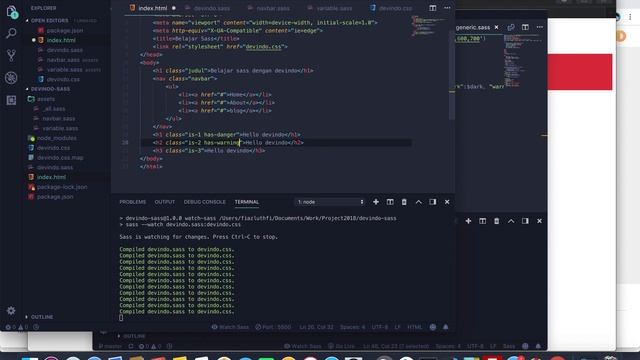Image resolution: width=640 pixels, height=360 pixels.
Task: Select index.html under Open Editors
Action: [x=61, y=40]
